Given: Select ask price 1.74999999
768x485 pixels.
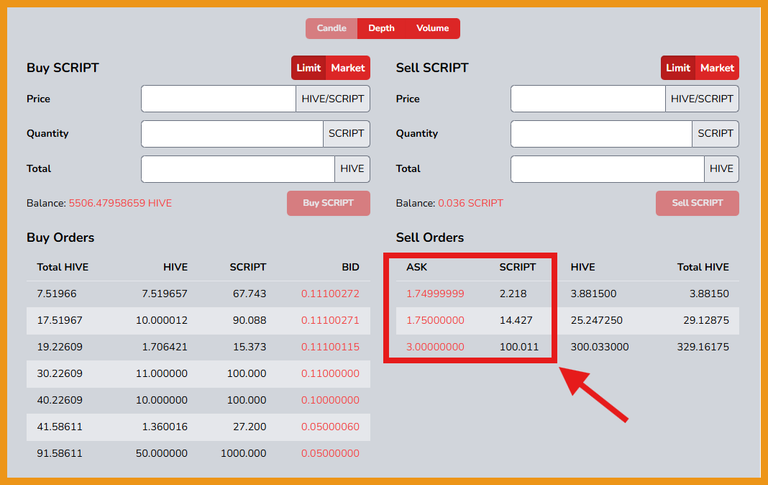Looking at the screenshot, I should 435,294.
